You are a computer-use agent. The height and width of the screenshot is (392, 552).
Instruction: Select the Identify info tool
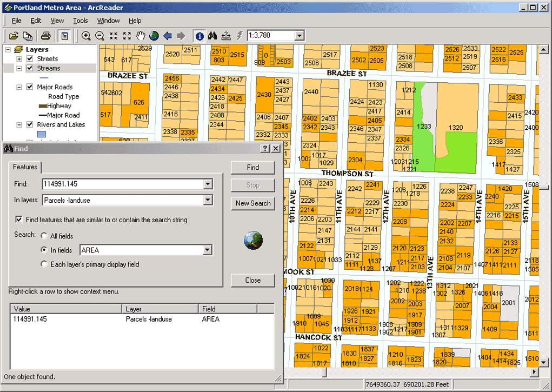point(199,36)
